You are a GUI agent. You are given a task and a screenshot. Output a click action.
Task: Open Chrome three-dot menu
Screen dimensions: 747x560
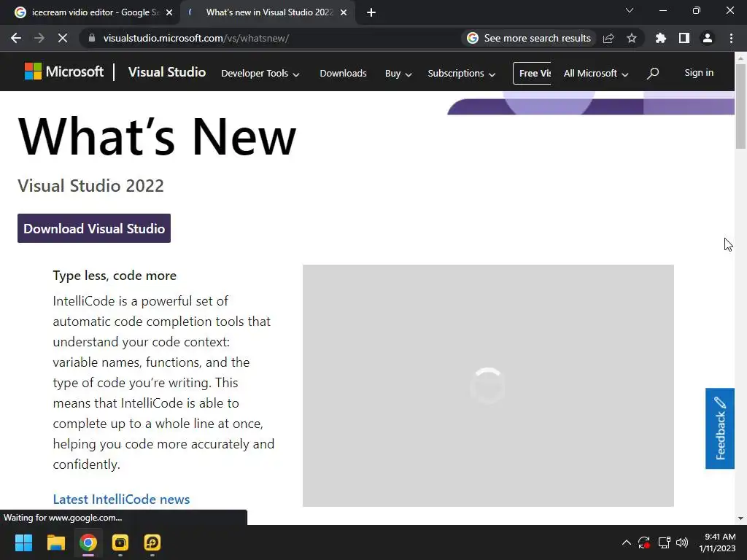point(731,38)
